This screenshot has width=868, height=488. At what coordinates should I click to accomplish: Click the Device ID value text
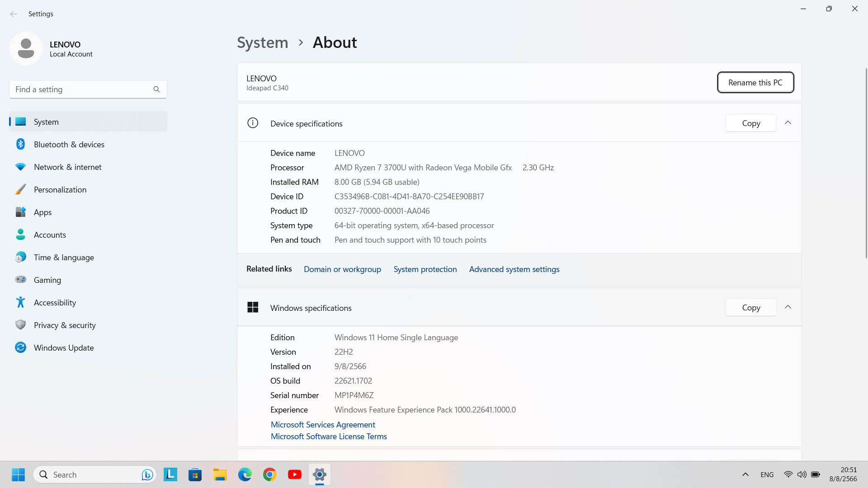409,197
